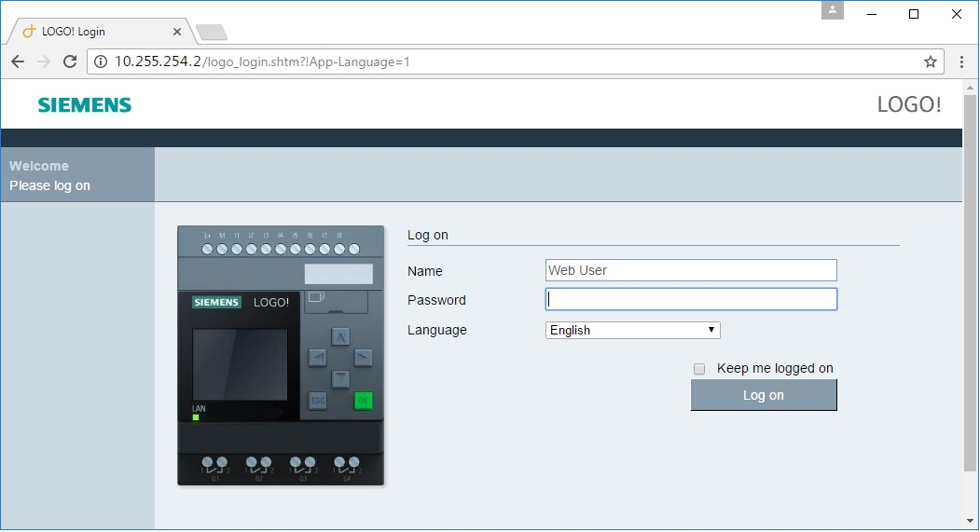The width and height of the screenshot is (980, 532).
Task: Click the LOGO! device picture
Action: pyautogui.click(x=281, y=355)
